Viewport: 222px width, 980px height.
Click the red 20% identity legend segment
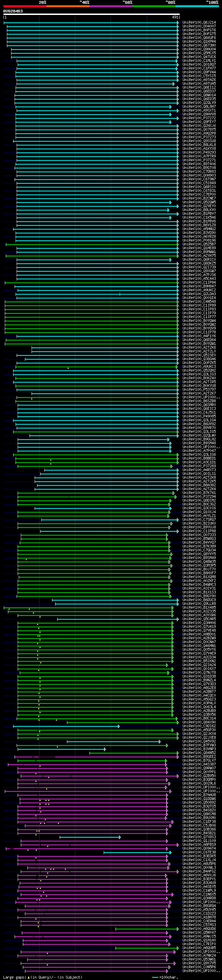(x=25, y=6)
